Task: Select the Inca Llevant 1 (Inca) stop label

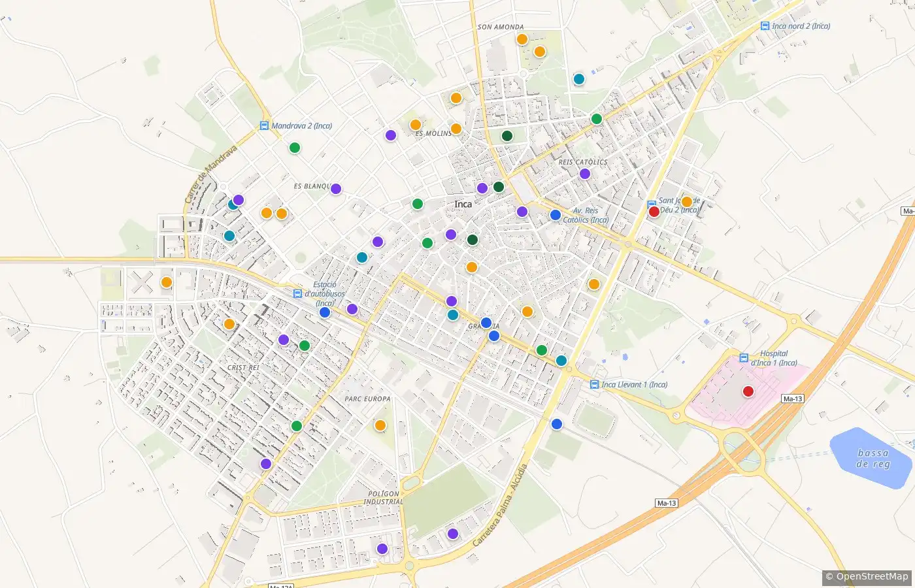Action: 635,384
